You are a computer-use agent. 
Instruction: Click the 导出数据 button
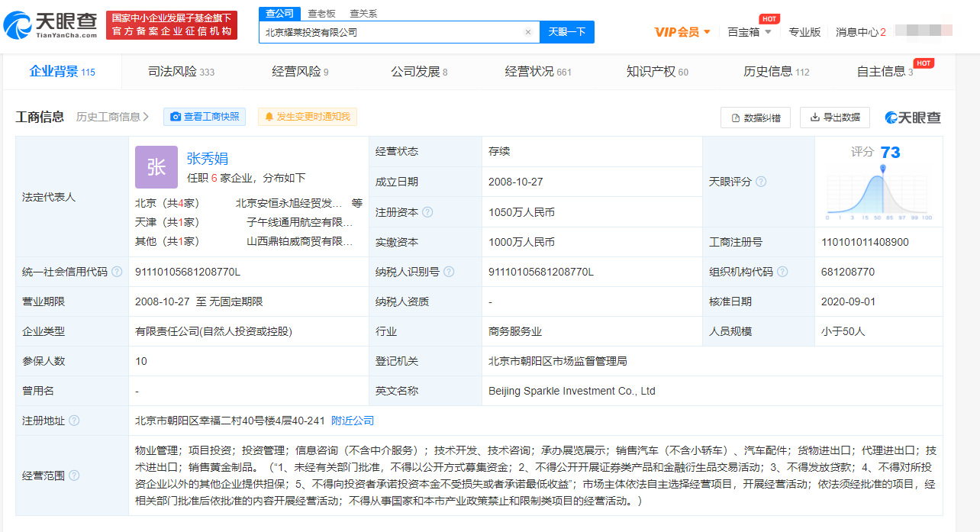tap(835, 118)
